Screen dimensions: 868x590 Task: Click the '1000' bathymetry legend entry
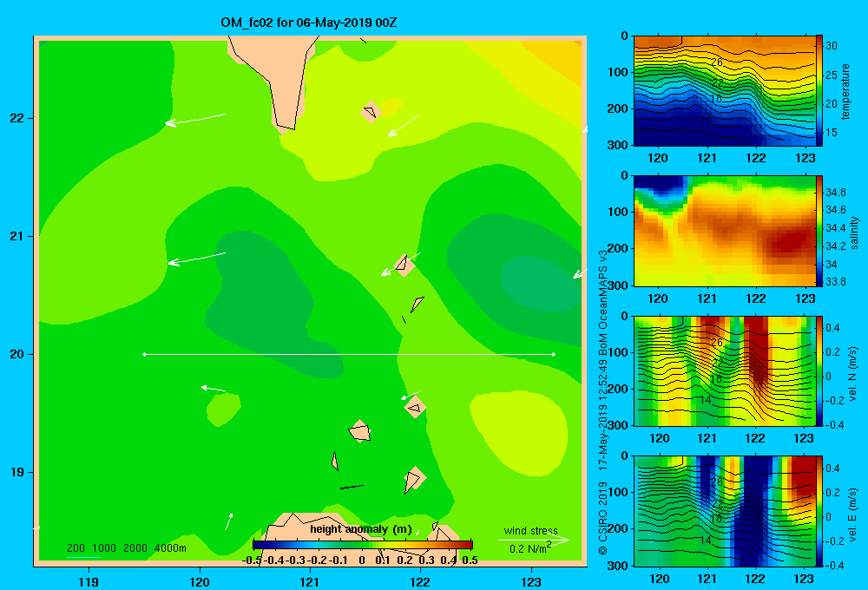point(104,548)
